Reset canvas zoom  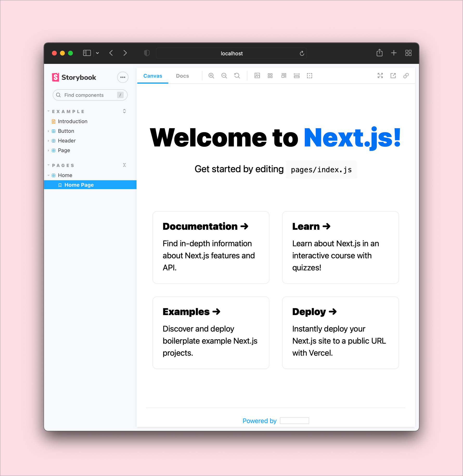[237, 76]
